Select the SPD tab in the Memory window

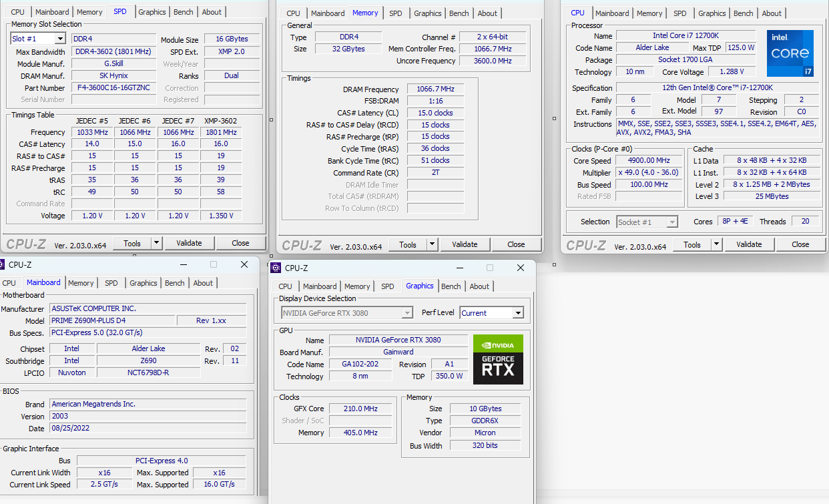(396, 13)
